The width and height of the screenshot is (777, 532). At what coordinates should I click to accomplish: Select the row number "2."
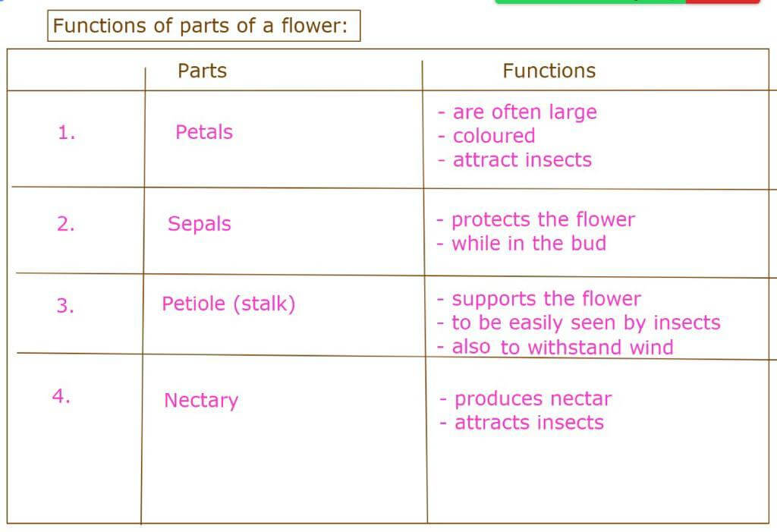[66, 224]
